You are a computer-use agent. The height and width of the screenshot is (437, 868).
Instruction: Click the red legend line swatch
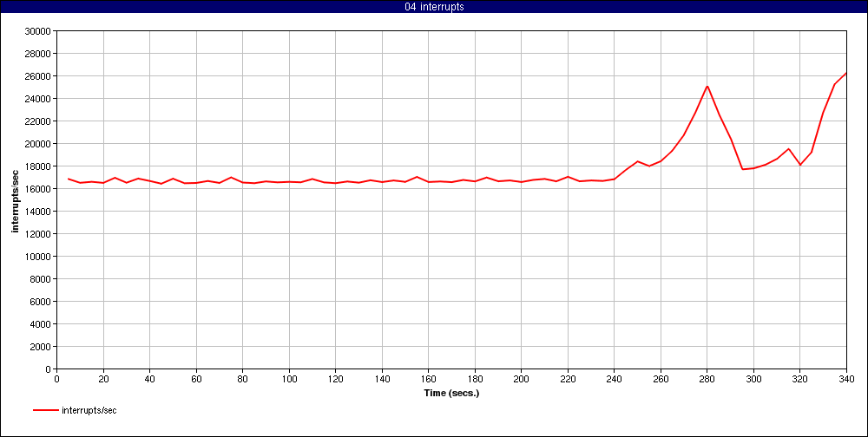pos(45,410)
